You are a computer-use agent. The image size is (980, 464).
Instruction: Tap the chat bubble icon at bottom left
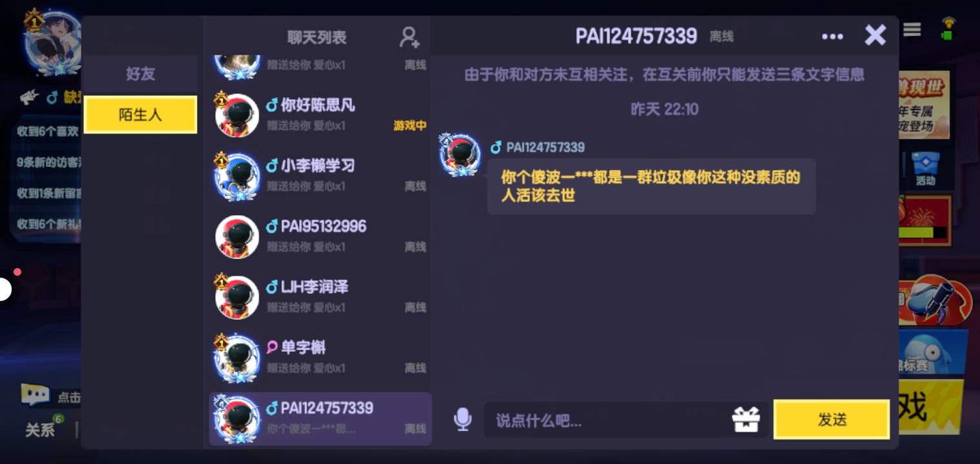pyautogui.click(x=35, y=395)
